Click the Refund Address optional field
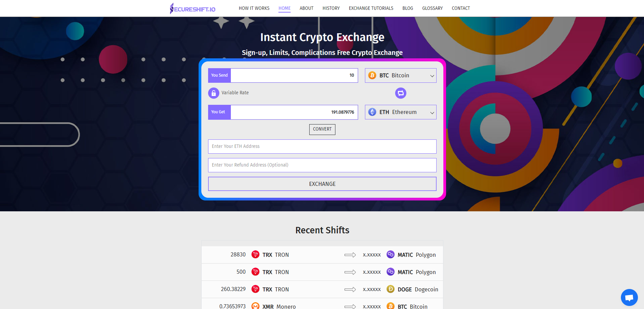Image resolution: width=644 pixels, height=309 pixels. coord(322,165)
